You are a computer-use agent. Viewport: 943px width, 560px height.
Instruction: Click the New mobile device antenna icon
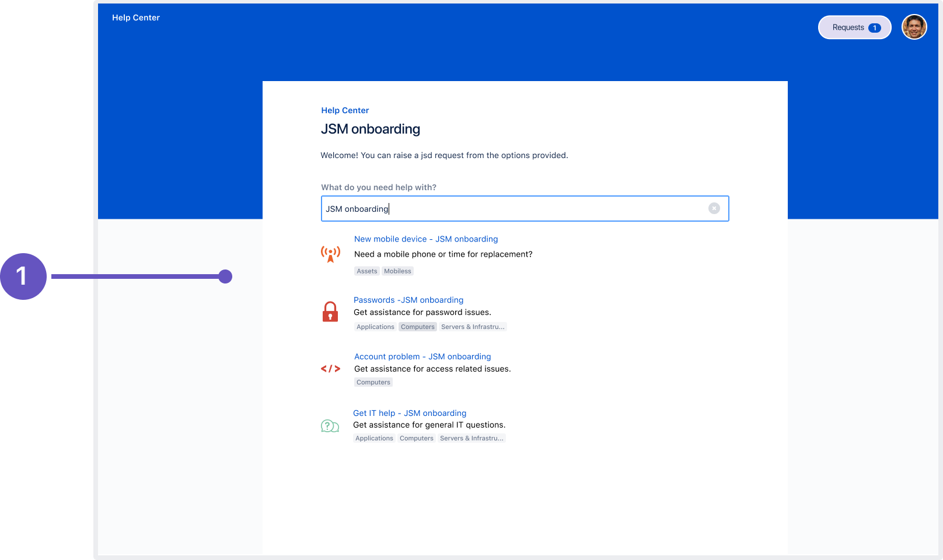coord(330,254)
